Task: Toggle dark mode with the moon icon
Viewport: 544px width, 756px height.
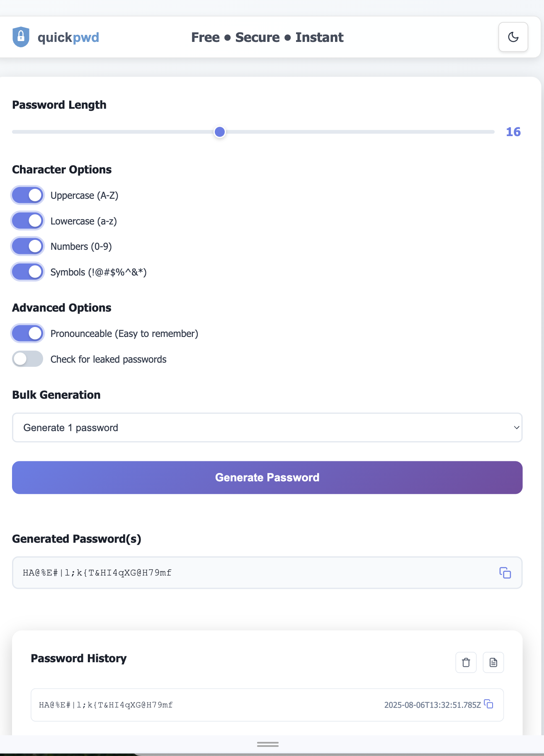Action: (513, 37)
